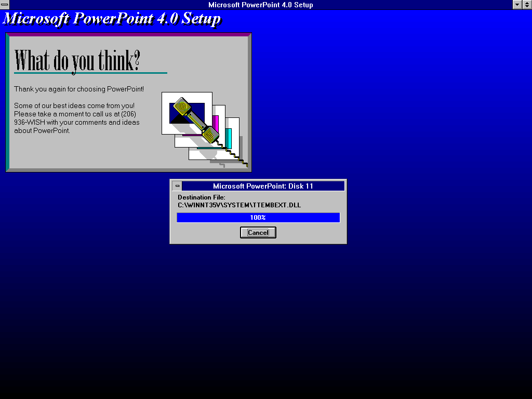Click the '936-WISH with your comments' line
532x399 pixels.
point(77,122)
